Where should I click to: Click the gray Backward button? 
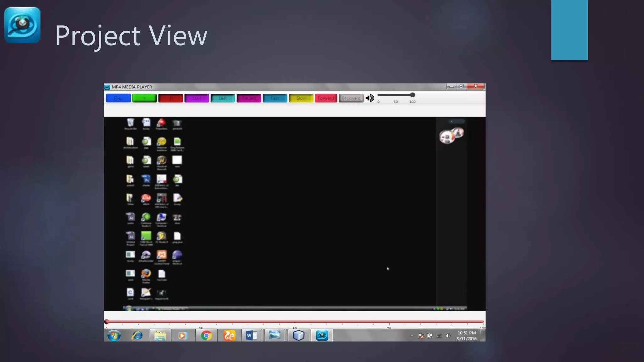[351, 98]
